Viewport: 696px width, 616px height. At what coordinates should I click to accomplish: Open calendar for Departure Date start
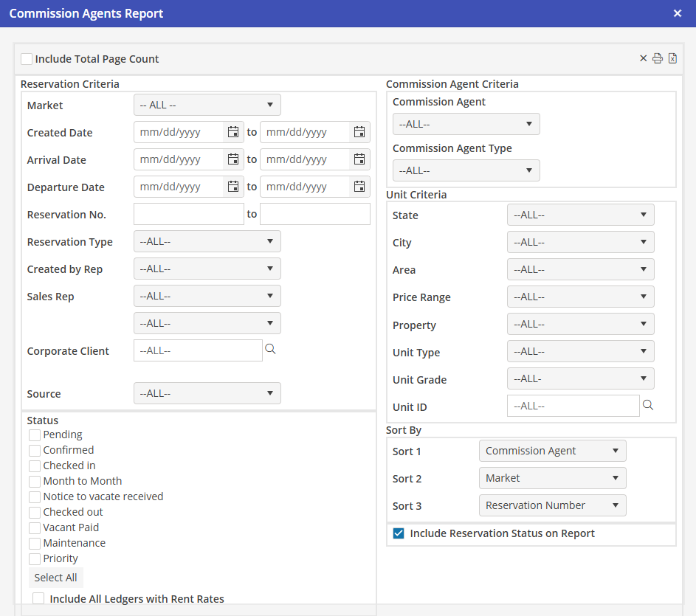tap(233, 187)
